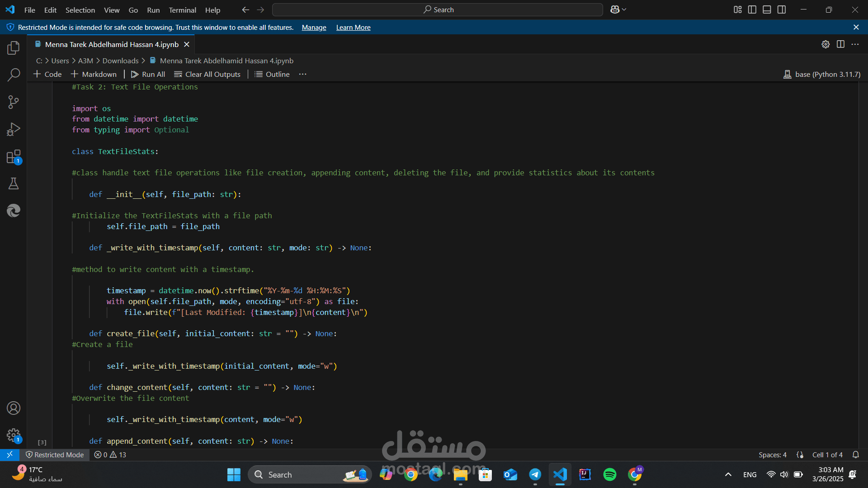Open the Extensions view
Image resolution: width=868 pixels, height=488 pixels.
pyautogui.click(x=14, y=156)
